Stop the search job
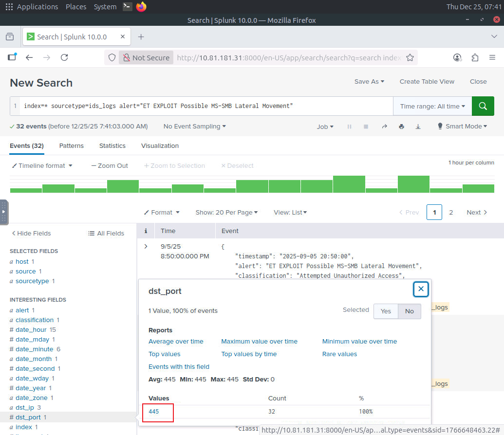 (x=366, y=127)
